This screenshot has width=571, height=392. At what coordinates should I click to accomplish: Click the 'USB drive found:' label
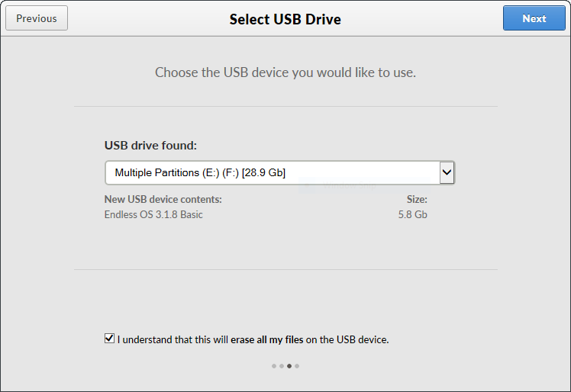point(150,146)
